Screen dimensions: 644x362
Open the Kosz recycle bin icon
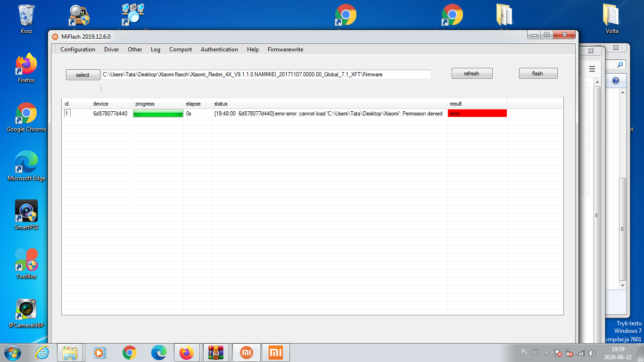(26, 20)
